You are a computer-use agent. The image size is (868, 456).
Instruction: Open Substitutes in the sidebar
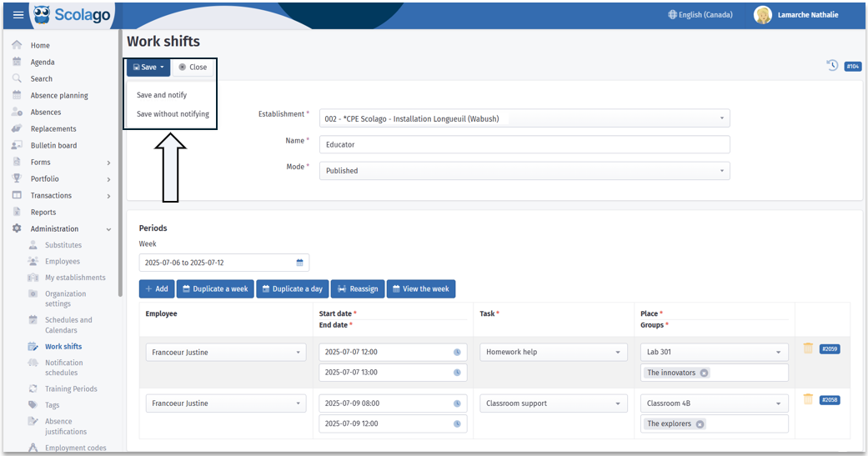coord(63,244)
